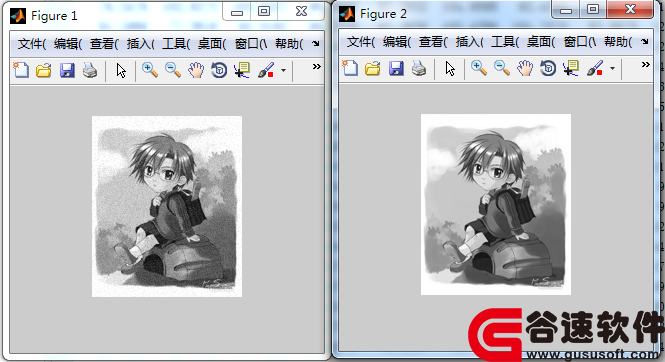This screenshot has height=362, width=665.
Task: Enable Data Cursor tool in Figure 1
Action: coord(242,70)
